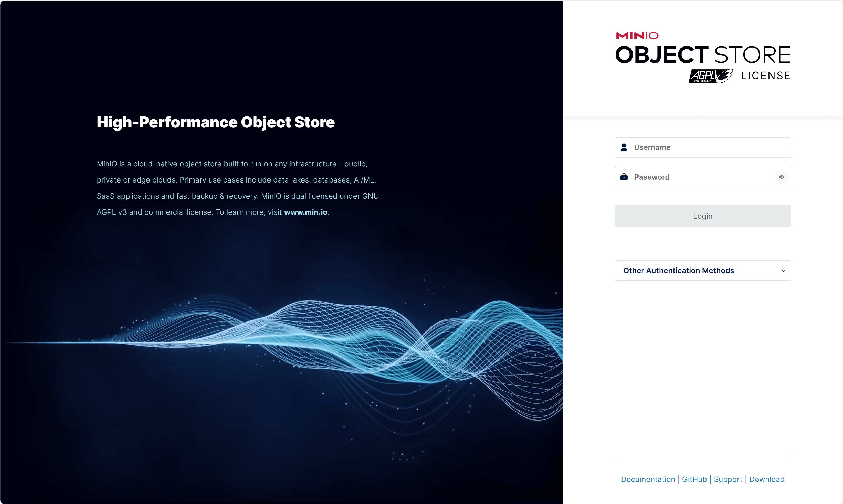This screenshot has height=504, width=843.
Task: Focus the Password input field
Action: [x=700, y=177]
